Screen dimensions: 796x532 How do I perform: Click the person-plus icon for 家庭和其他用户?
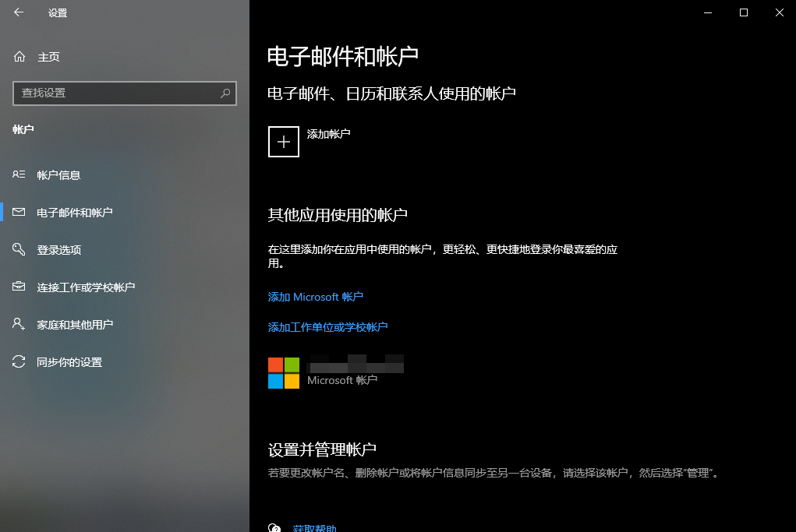(19, 324)
